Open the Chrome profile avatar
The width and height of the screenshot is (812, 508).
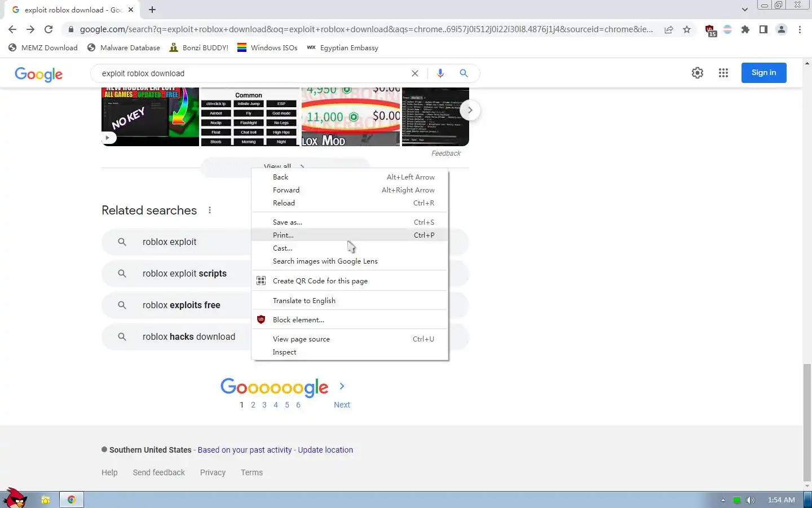coord(782,29)
